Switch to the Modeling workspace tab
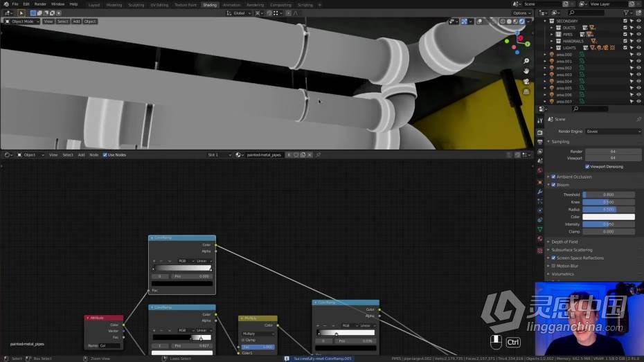The width and height of the screenshot is (644, 362). coord(114,5)
